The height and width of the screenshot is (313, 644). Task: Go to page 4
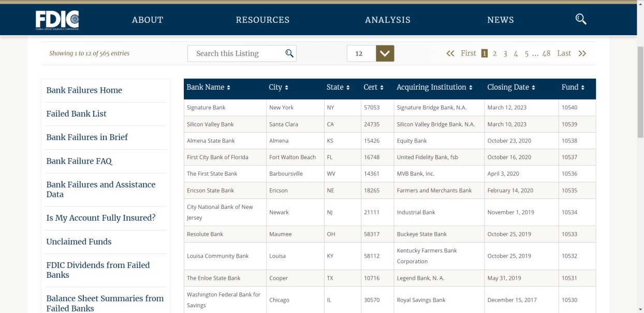[516, 53]
